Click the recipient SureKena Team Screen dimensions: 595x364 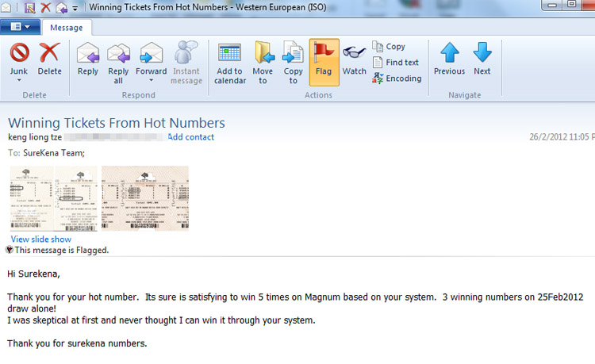click(54, 153)
